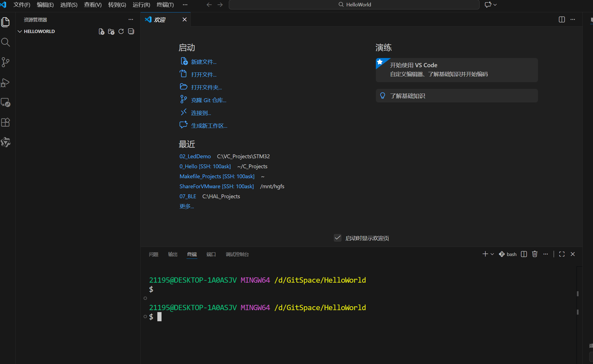Open the 终端(T) menu

click(165, 5)
